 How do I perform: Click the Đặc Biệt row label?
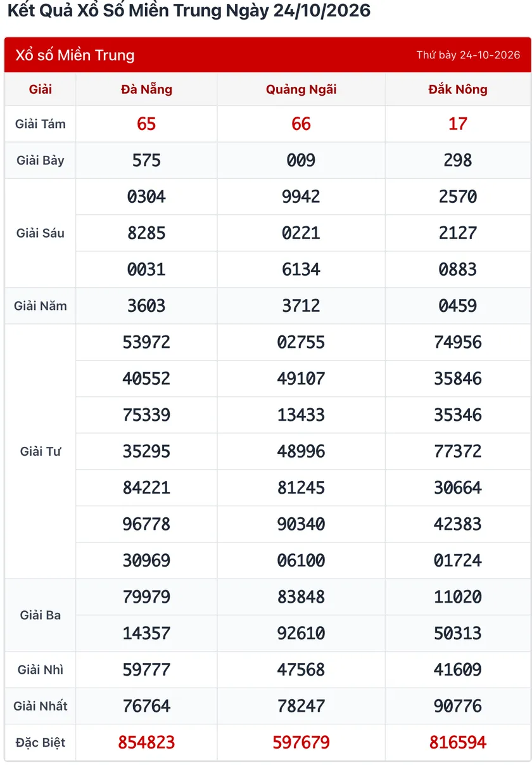[x=41, y=742]
